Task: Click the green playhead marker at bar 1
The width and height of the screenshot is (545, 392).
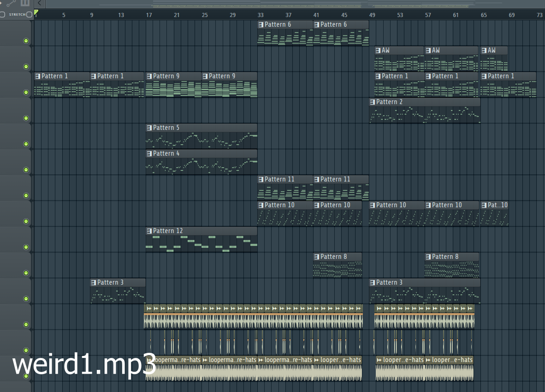Action: click(36, 12)
